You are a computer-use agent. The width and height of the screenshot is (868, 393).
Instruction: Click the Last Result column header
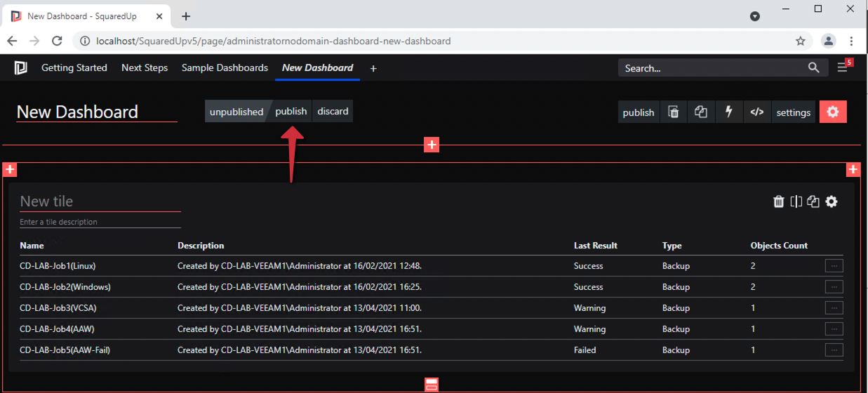595,246
